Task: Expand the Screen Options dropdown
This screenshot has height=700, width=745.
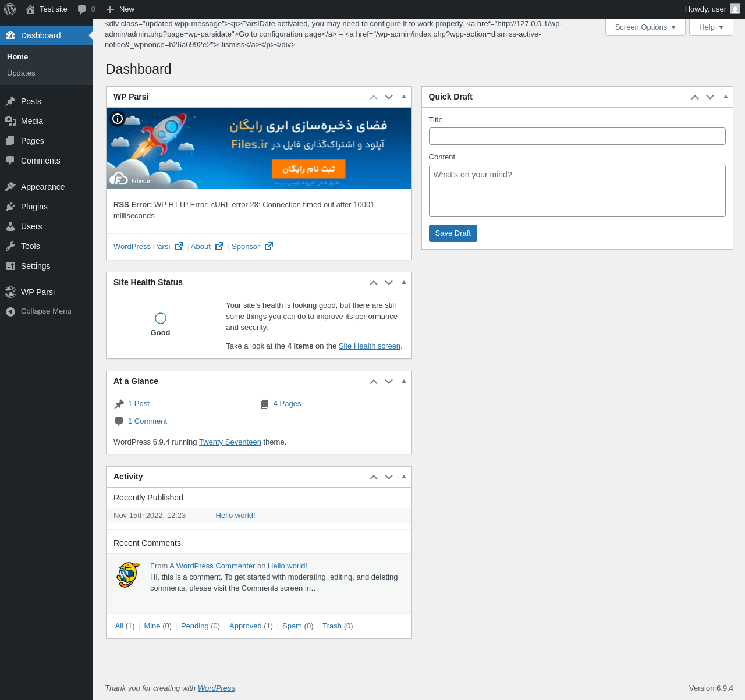Action: pyautogui.click(x=645, y=27)
